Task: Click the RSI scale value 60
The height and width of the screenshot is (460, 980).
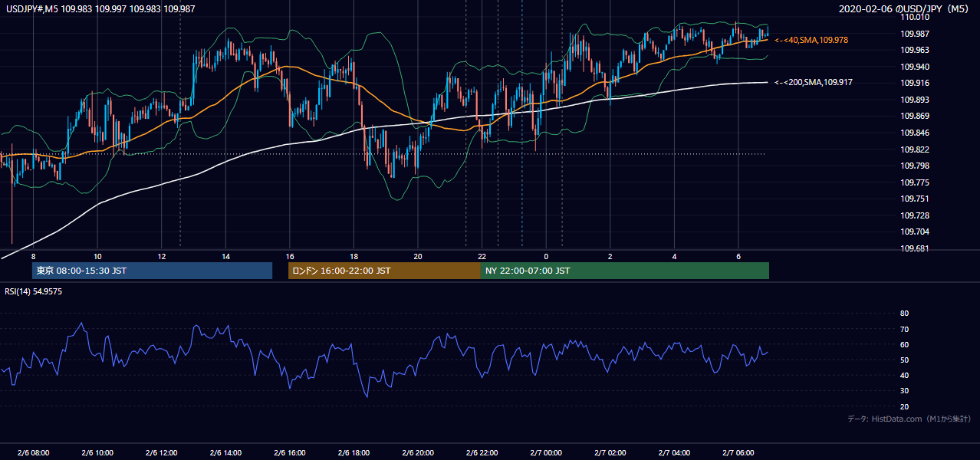Action: 904,344
